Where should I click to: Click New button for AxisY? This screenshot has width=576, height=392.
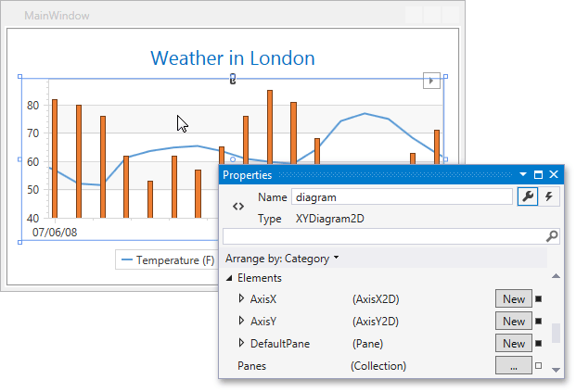(514, 322)
